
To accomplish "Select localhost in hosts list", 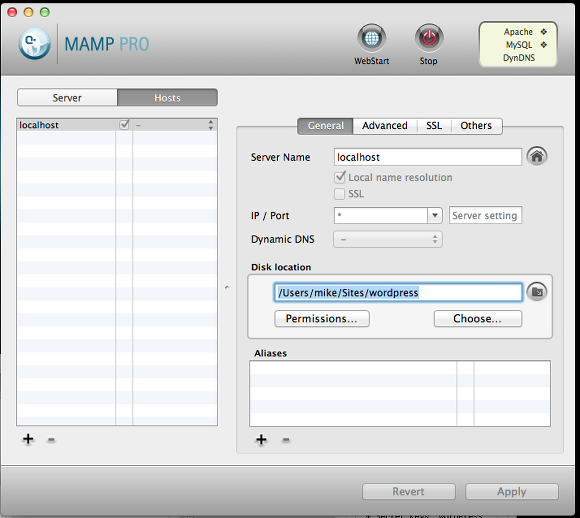I will [39, 125].
